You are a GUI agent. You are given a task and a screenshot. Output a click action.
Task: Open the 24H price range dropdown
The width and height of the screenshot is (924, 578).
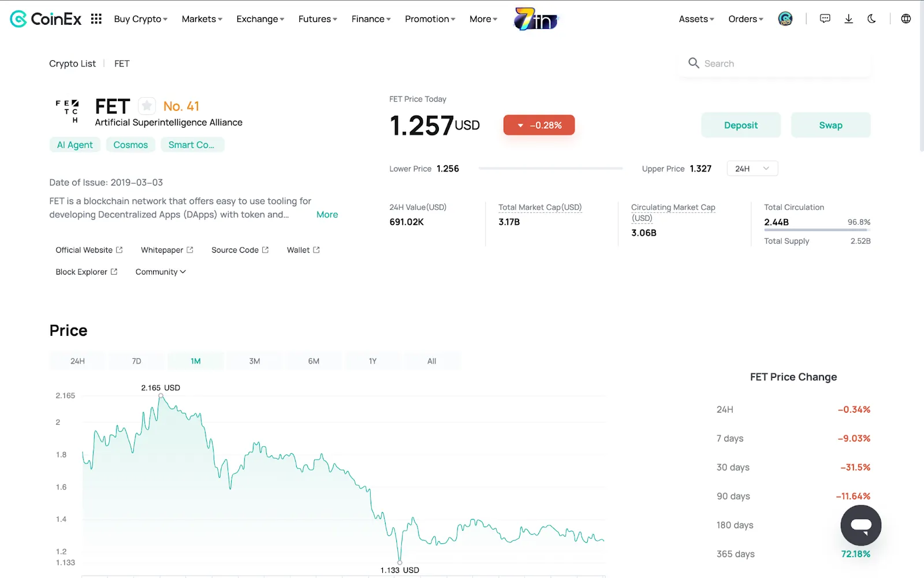tap(752, 168)
